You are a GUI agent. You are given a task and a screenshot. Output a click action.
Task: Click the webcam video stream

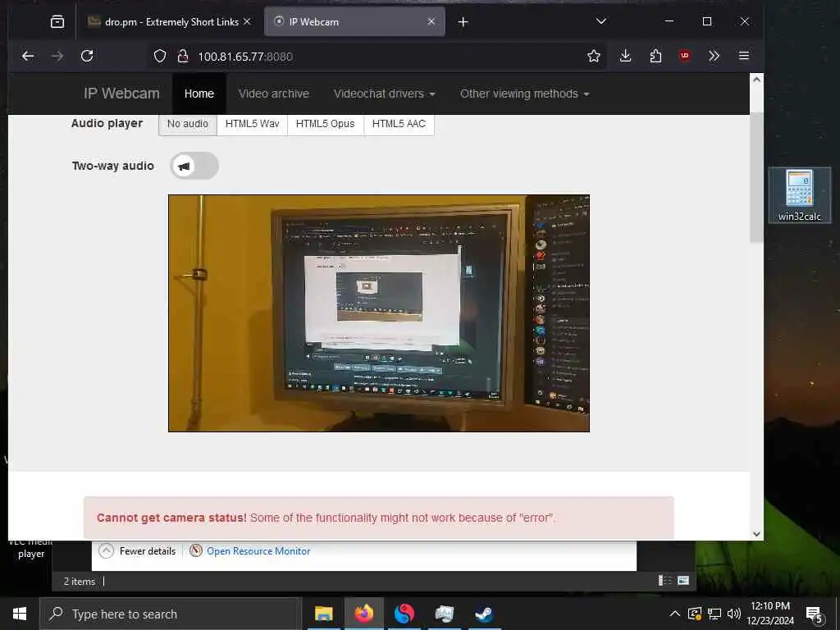(379, 313)
